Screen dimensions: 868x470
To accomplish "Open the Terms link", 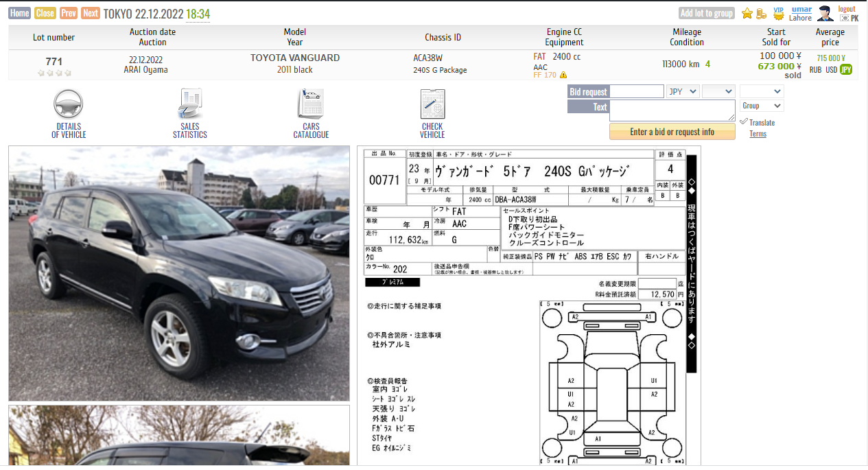I will [x=758, y=134].
